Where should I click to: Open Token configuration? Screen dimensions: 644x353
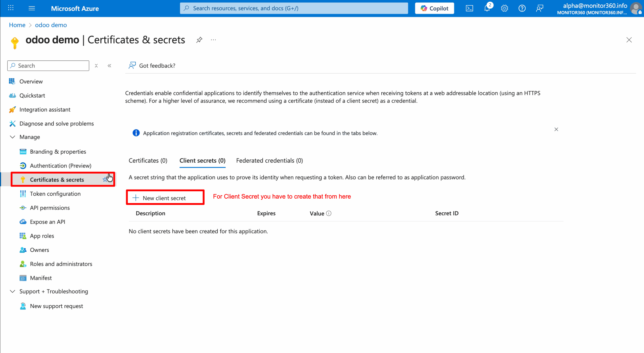tap(55, 194)
